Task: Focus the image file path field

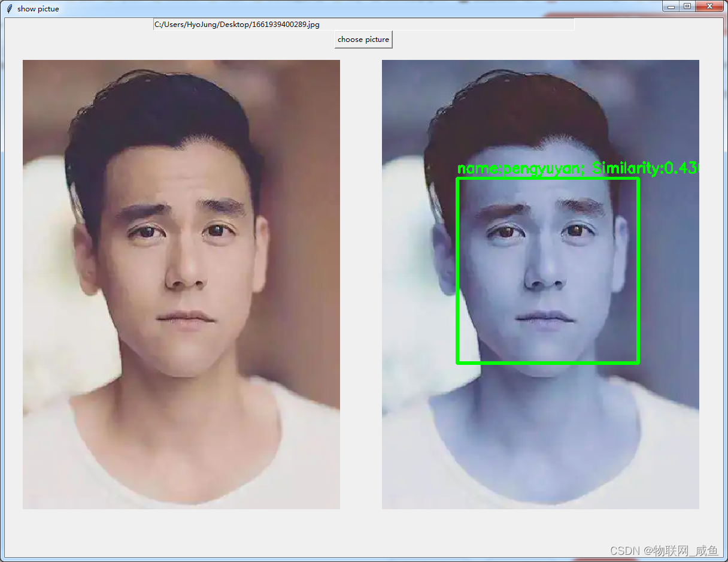Action: pos(363,25)
